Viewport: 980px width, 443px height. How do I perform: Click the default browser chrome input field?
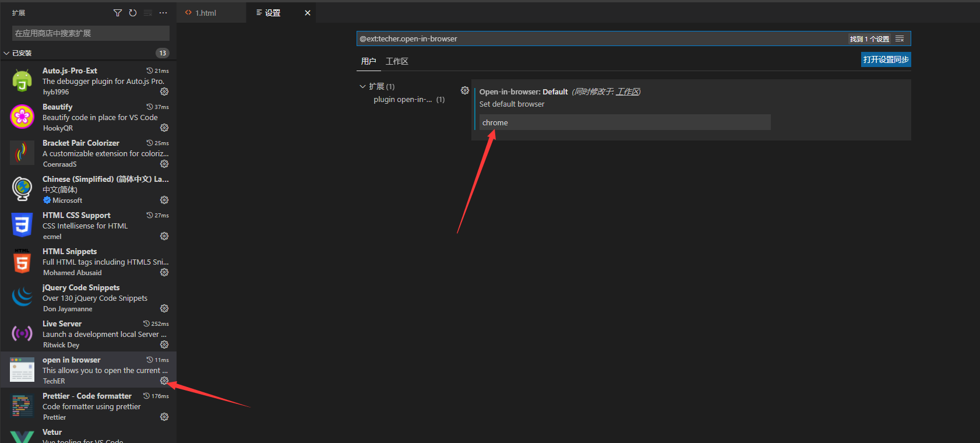[625, 122]
